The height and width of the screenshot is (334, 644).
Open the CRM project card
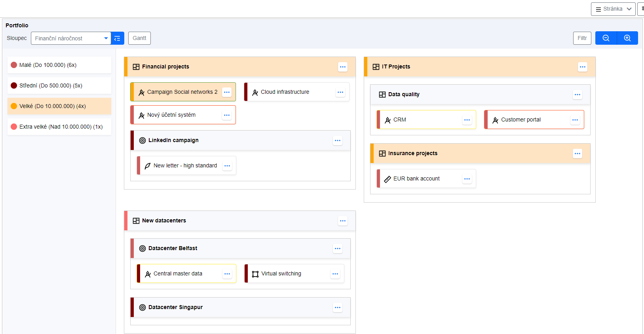pyautogui.click(x=426, y=120)
